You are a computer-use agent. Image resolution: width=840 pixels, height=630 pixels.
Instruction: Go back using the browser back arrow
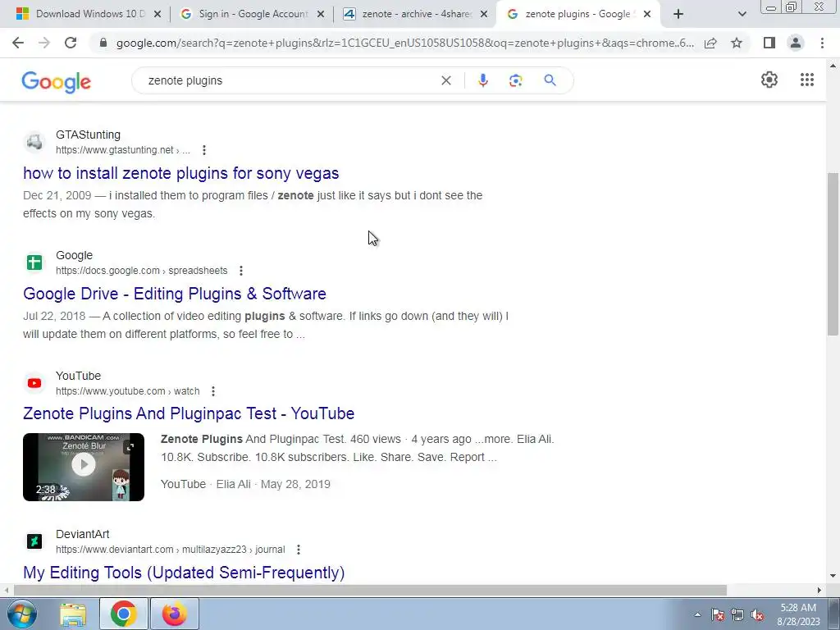point(18,43)
